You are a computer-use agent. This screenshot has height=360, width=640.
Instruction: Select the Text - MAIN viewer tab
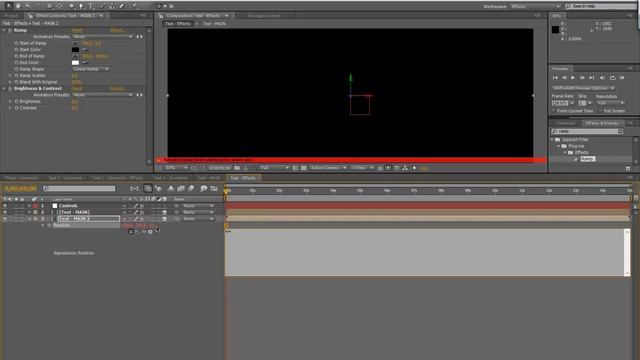coord(214,24)
